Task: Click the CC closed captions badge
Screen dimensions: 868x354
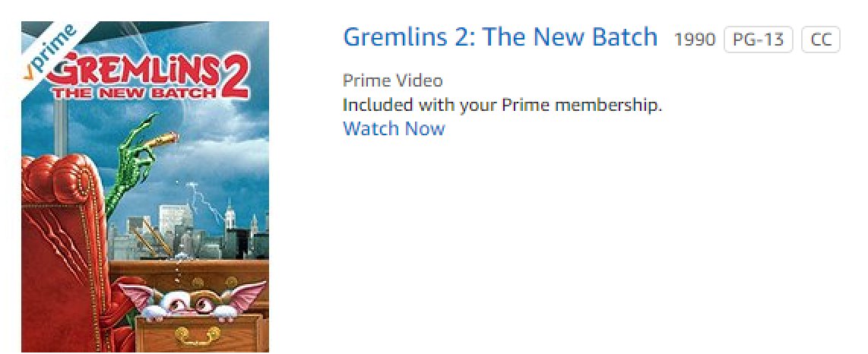Action: click(x=820, y=40)
